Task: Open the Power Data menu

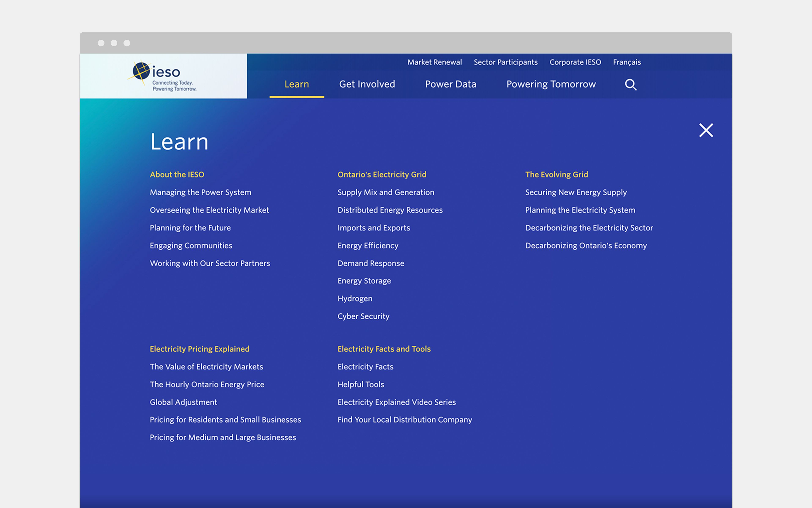Action: pos(451,84)
